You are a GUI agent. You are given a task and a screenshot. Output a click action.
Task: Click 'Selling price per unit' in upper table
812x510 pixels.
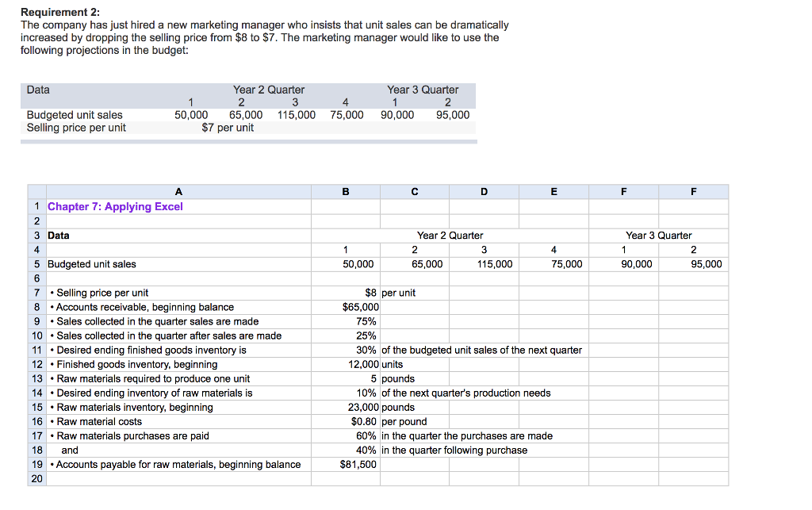pos(76,128)
